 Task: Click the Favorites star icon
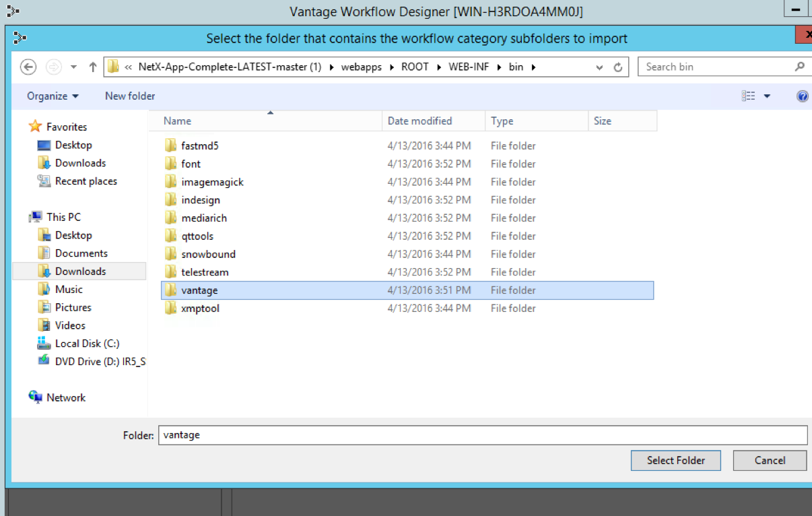click(x=35, y=127)
